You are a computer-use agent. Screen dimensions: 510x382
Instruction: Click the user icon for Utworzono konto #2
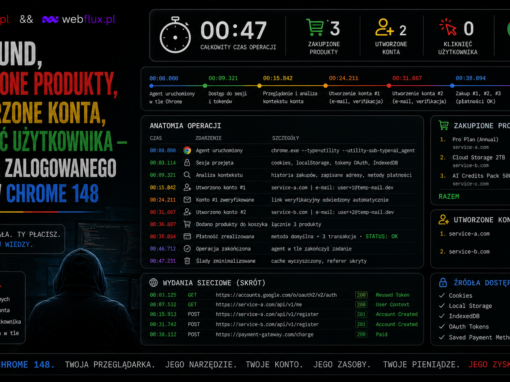click(x=187, y=212)
